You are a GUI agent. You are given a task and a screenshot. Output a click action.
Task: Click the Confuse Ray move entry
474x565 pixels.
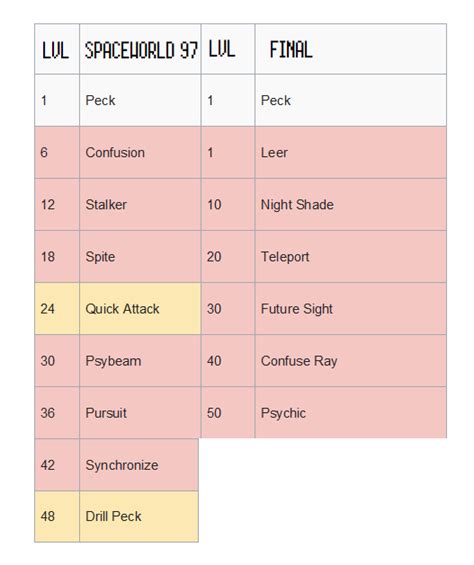pos(350,361)
